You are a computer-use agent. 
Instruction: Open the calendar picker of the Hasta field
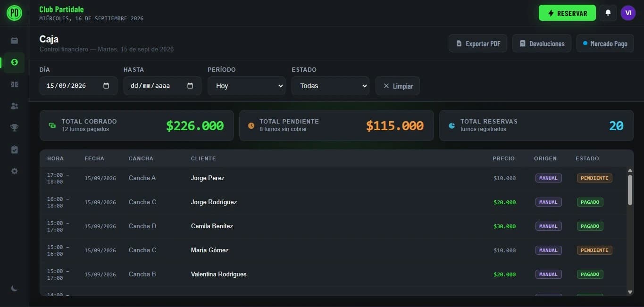pos(190,86)
